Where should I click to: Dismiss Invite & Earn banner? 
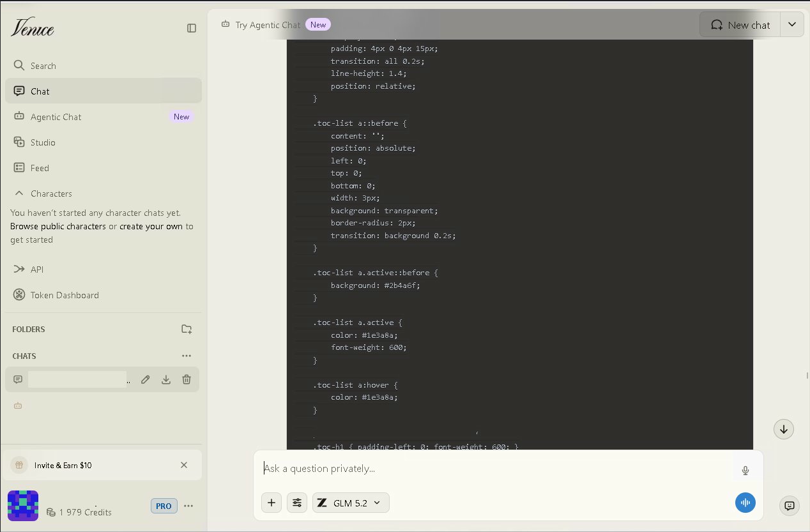click(x=184, y=465)
